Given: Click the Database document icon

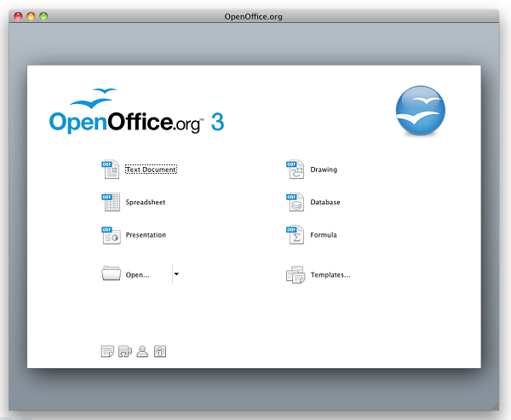Looking at the screenshot, I should [295, 202].
